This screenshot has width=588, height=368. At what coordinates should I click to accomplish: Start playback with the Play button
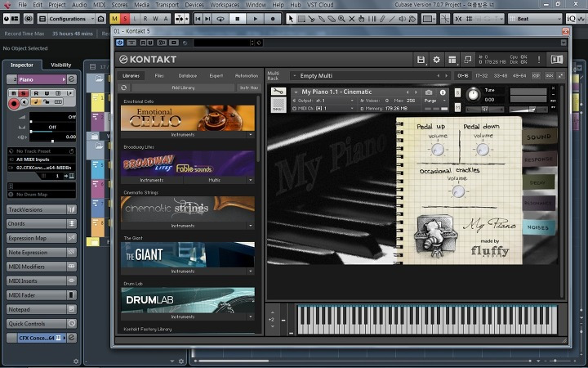[256, 19]
